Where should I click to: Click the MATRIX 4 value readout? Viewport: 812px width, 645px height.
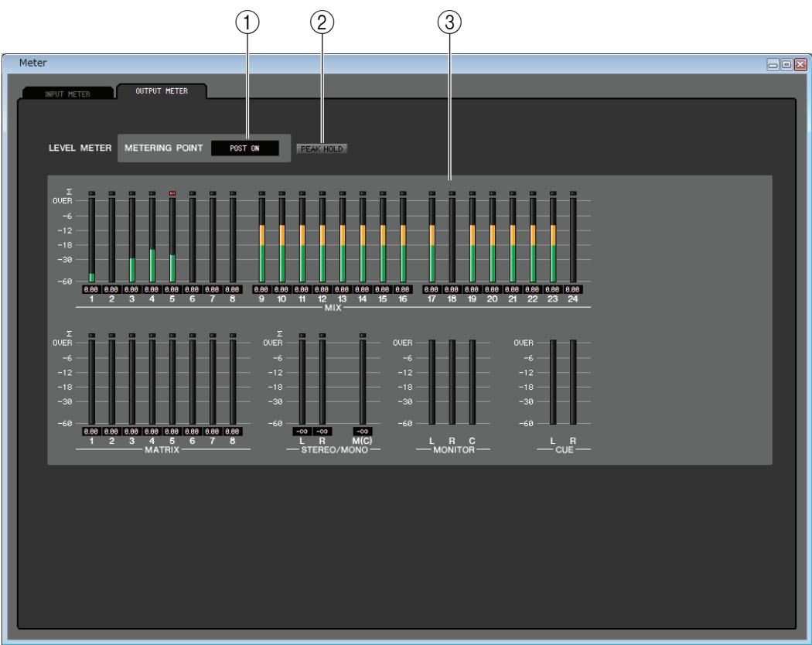(x=152, y=432)
